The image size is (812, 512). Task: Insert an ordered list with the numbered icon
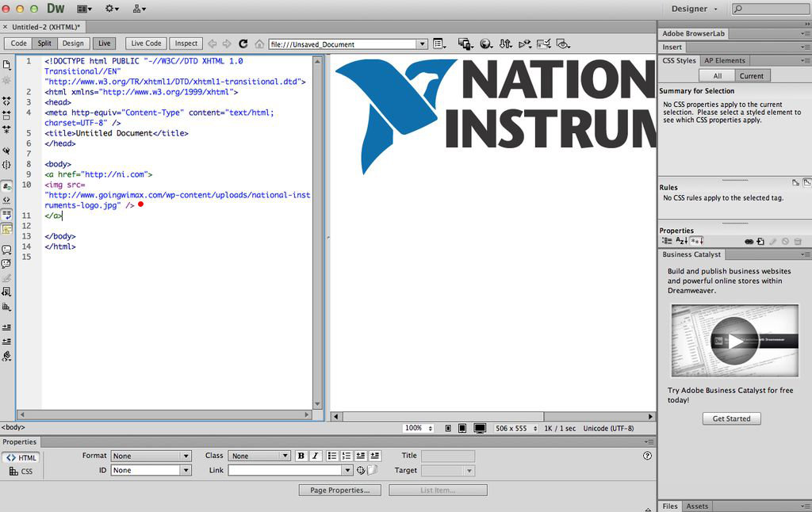[347, 456]
